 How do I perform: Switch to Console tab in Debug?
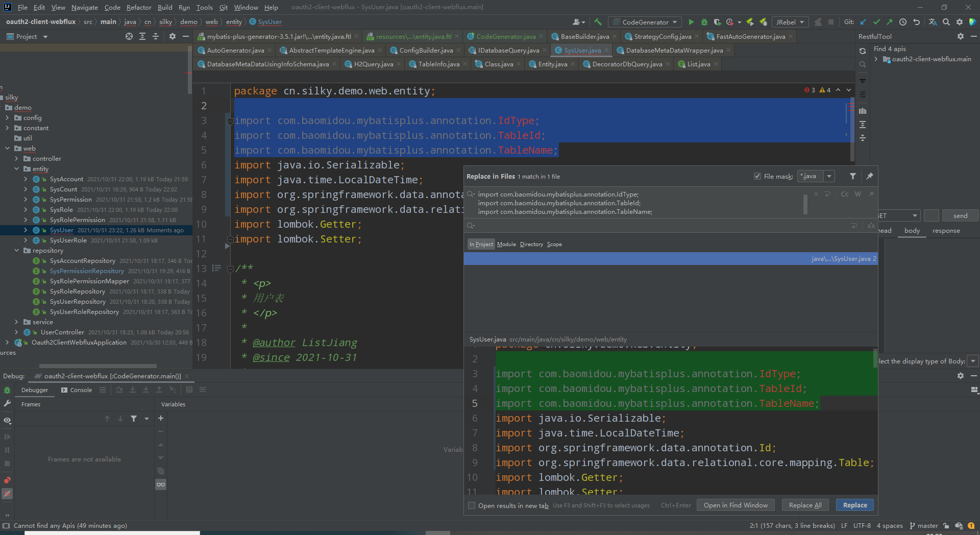pyautogui.click(x=77, y=390)
